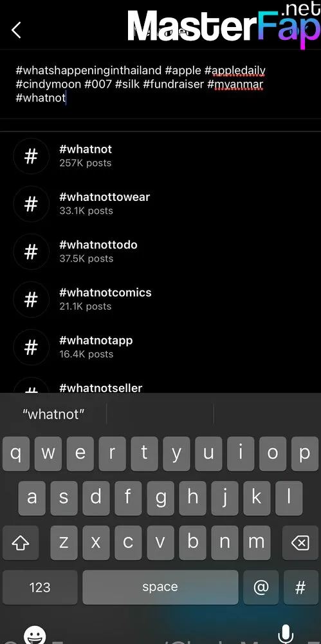Switch to the 123 numeric keyboard
The image size is (321, 644).
pyautogui.click(x=40, y=587)
